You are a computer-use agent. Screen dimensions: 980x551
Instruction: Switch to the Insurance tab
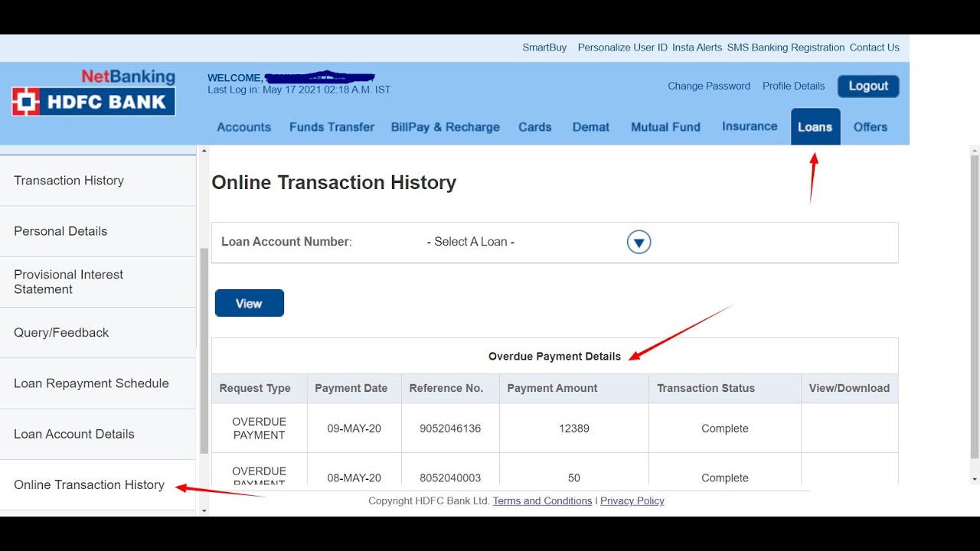(x=750, y=126)
